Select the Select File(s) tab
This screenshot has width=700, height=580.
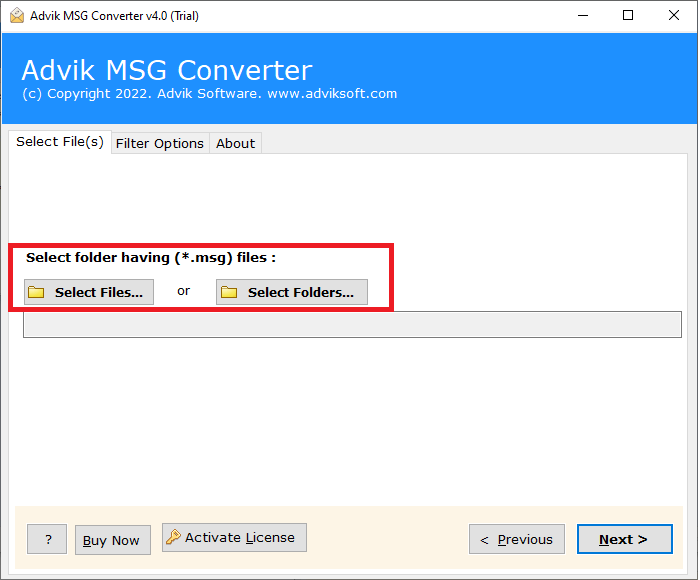[x=60, y=142]
